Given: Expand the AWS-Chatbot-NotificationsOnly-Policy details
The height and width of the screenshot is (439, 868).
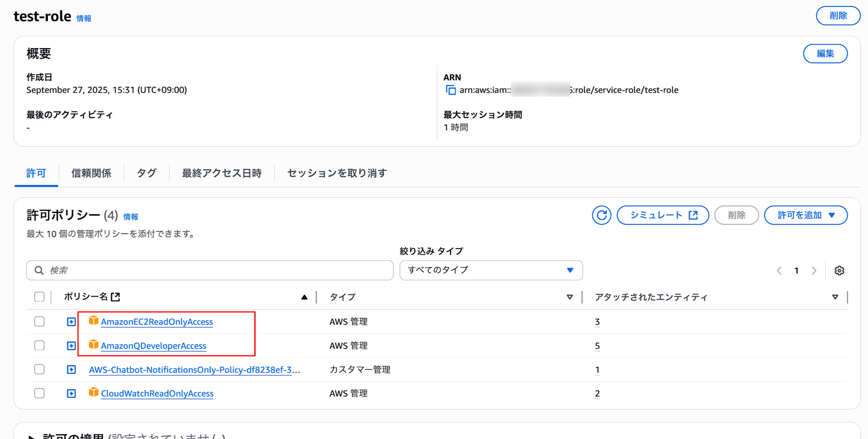Looking at the screenshot, I should coord(71,370).
